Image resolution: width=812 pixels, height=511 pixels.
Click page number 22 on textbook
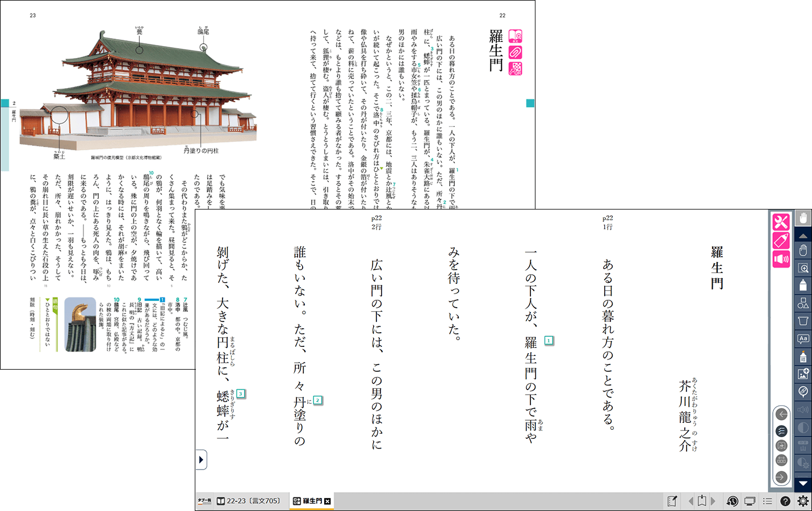pyautogui.click(x=503, y=15)
